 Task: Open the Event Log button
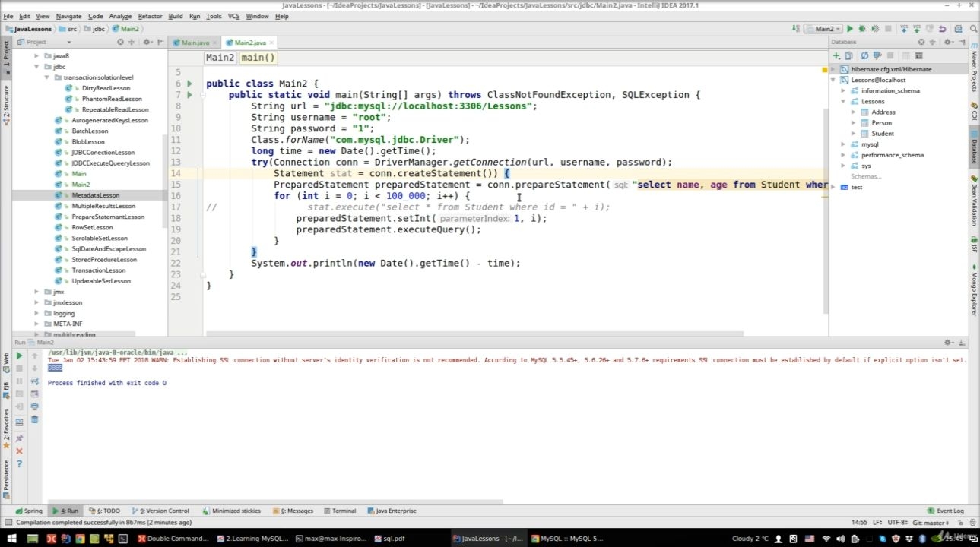click(x=945, y=511)
